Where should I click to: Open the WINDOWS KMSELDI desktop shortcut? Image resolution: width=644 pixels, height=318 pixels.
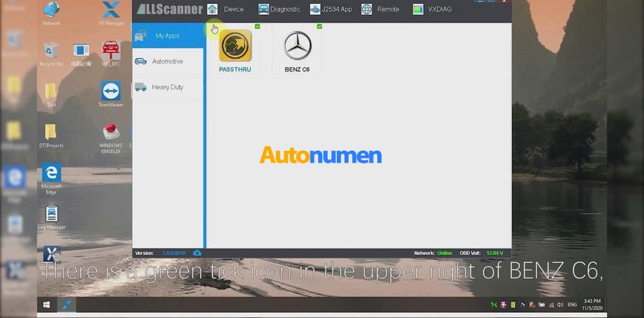111,138
